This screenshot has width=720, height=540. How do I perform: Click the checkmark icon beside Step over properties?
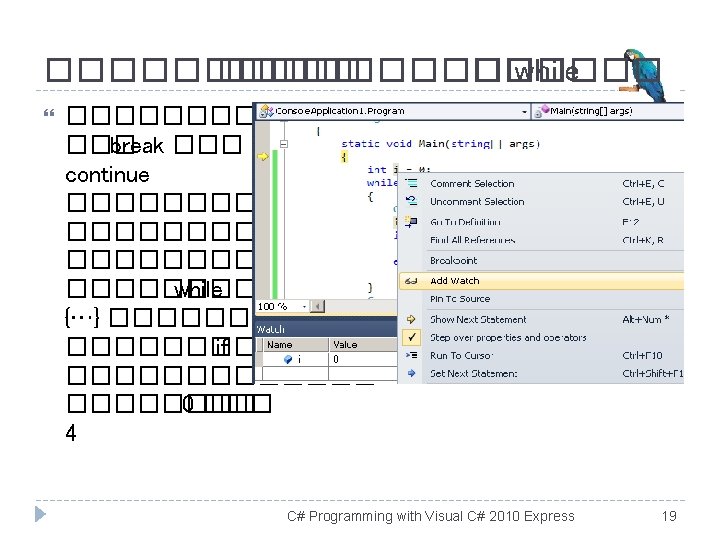click(x=412, y=338)
